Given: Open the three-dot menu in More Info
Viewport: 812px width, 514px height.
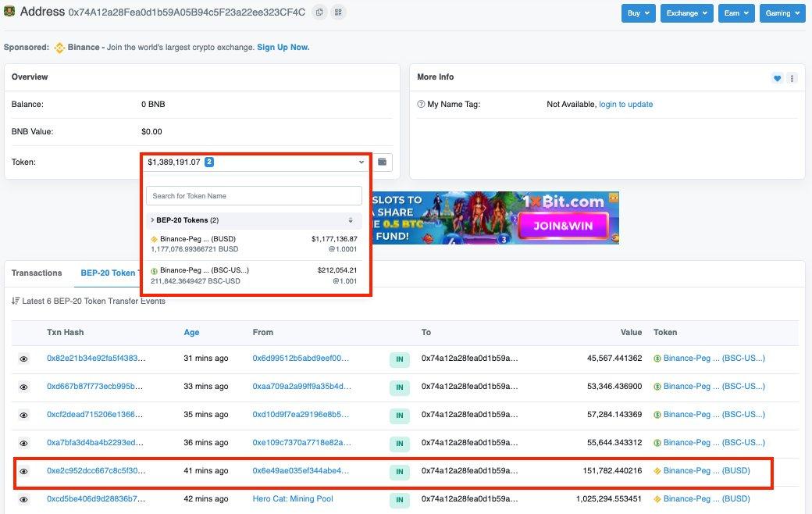Looking at the screenshot, I should 792,78.
